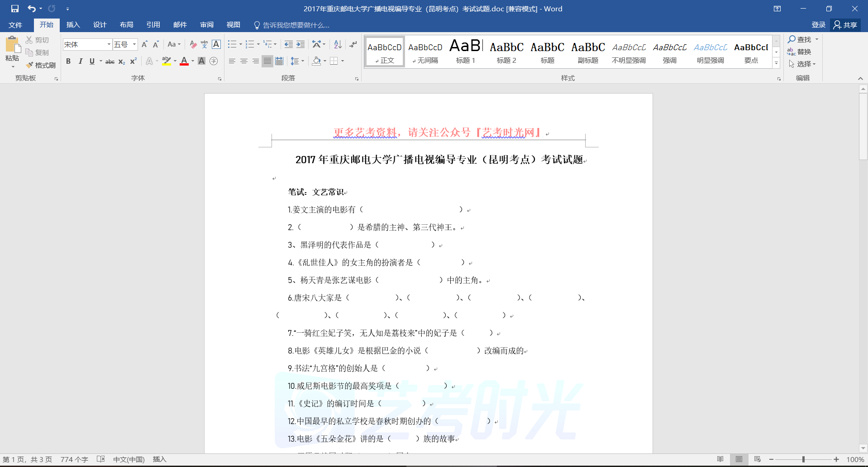Expand the styles gallery more arrow
Image resolution: width=868 pixels, height=467 pixels.
point(776,64)
